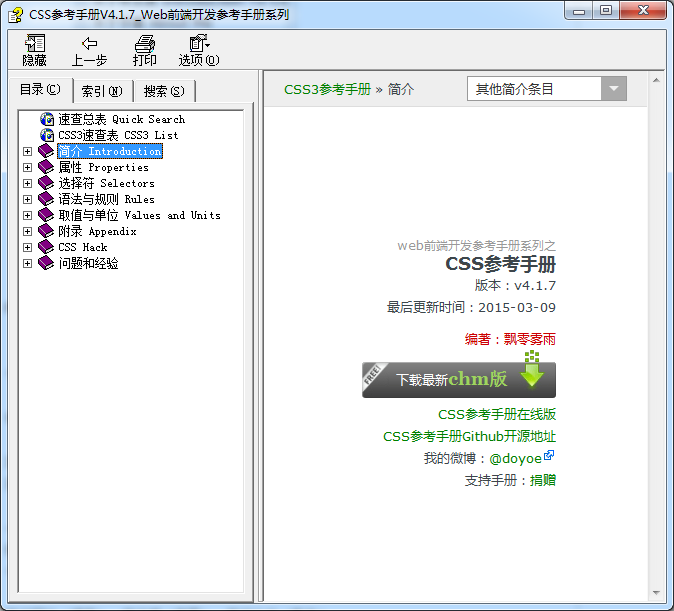Click the help icon in title bar
Screen dimensions: 674x611
(x=16, y=15)
